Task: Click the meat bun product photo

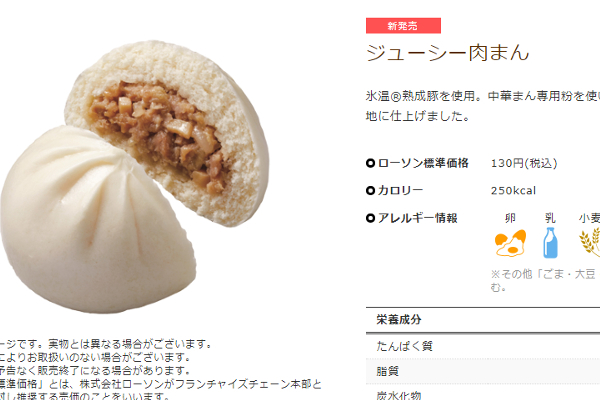Action: pyautogui.click(x=135, y=176)
